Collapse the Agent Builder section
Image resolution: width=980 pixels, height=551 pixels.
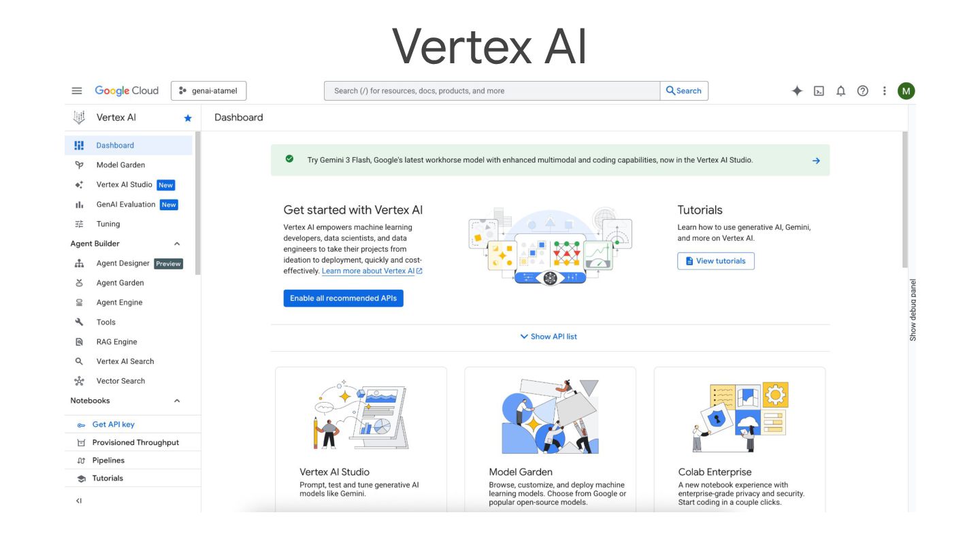[x=177, y=244]
